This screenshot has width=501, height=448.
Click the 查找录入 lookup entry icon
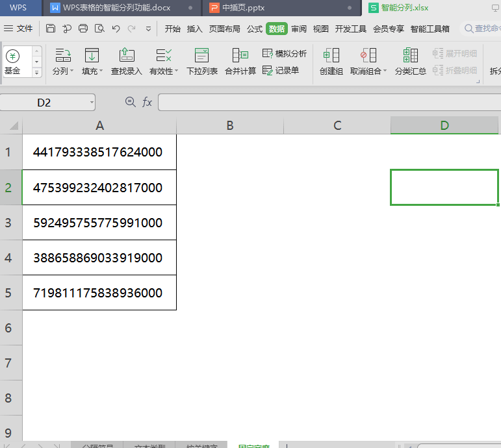(x=127, y=56)
